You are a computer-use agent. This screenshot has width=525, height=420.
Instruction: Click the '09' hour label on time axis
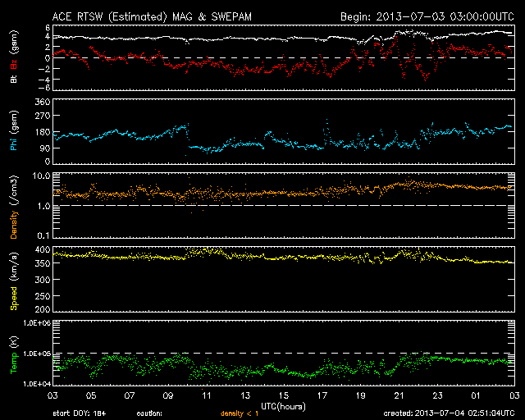(168, 395)
